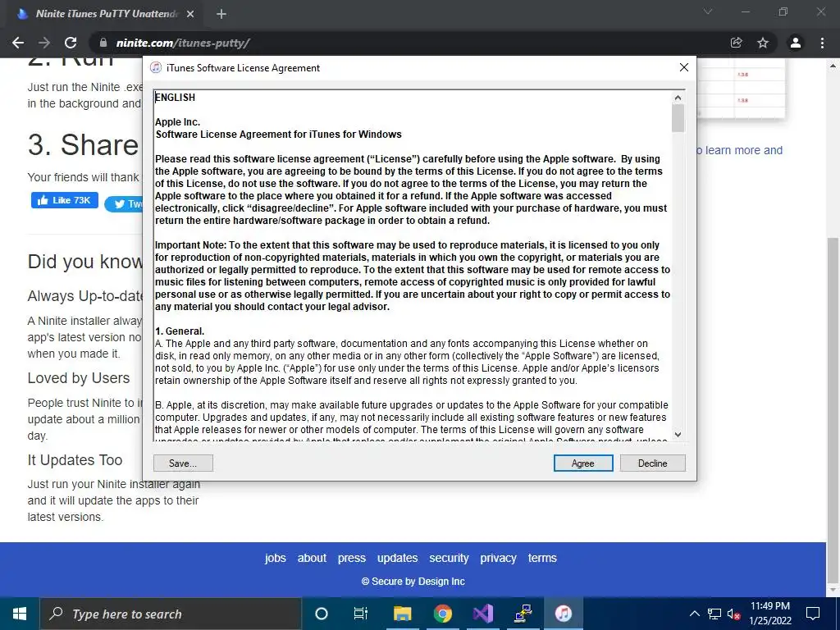Close the iTunes License Agreement dialog
The height and width of the screenshot is (630, 840).
684,67
